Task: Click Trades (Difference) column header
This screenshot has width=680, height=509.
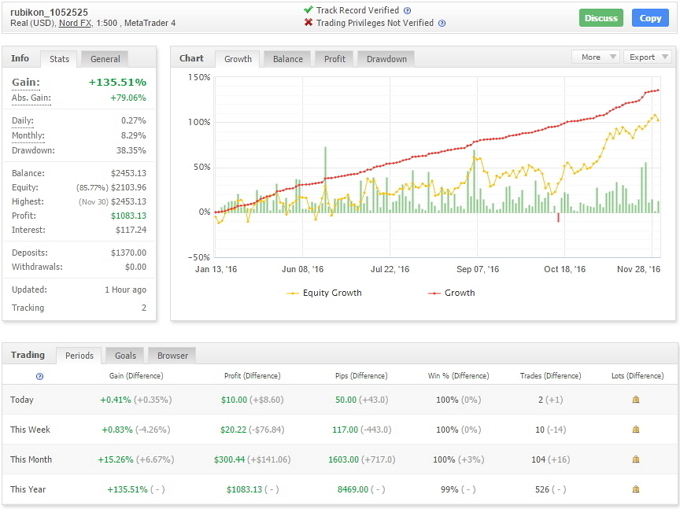Action: 550,376
